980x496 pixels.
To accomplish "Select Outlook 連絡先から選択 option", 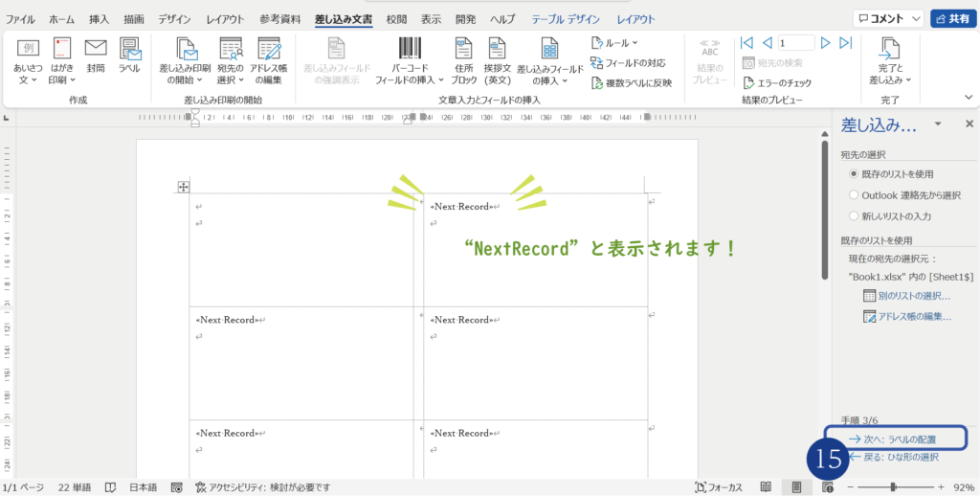I will click(x=853, y=195).
